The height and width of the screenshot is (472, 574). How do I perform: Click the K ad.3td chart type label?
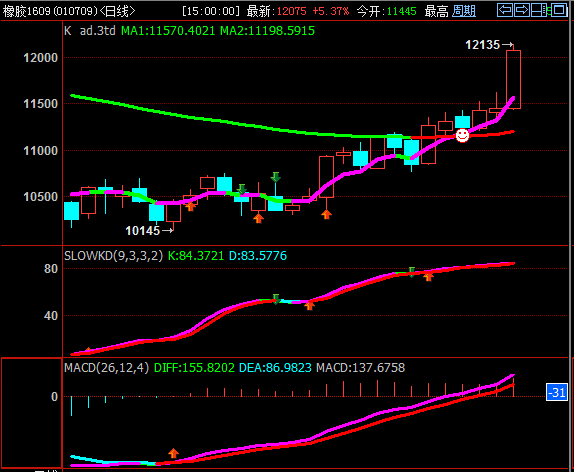coord(90,30)
